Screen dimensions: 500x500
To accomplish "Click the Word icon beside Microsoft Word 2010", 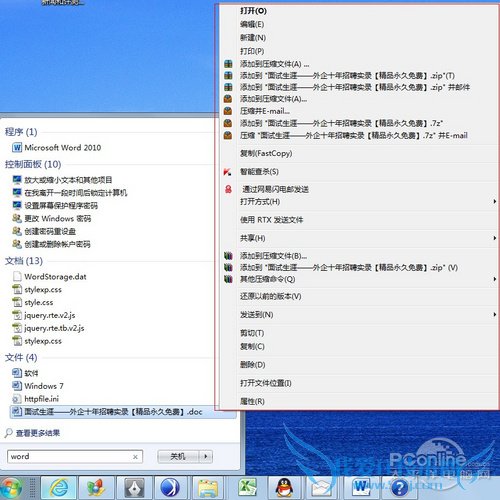I will pos(17,147).
